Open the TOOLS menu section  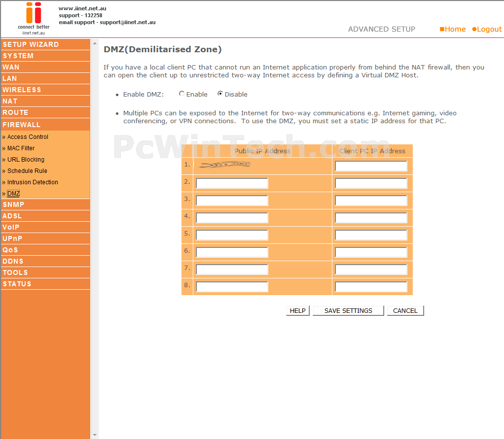coord(46,272)
